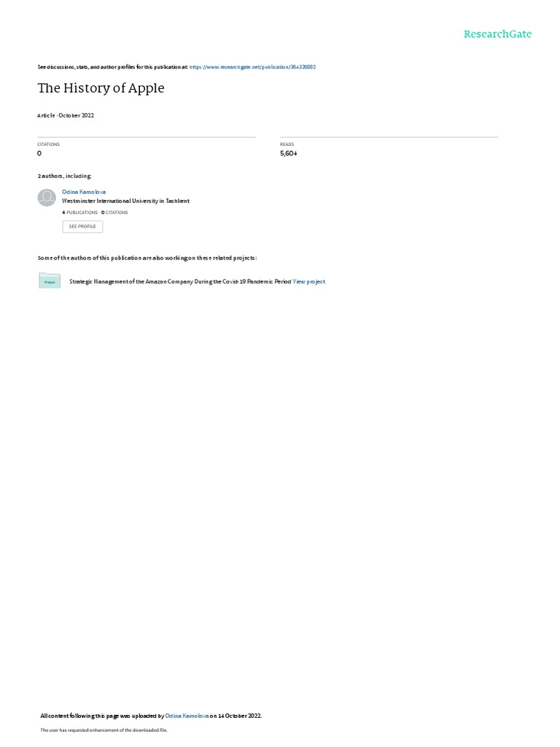Click the Westminster International University in Tashkent text
Screen dimensions: 560x747
(125, 201)
